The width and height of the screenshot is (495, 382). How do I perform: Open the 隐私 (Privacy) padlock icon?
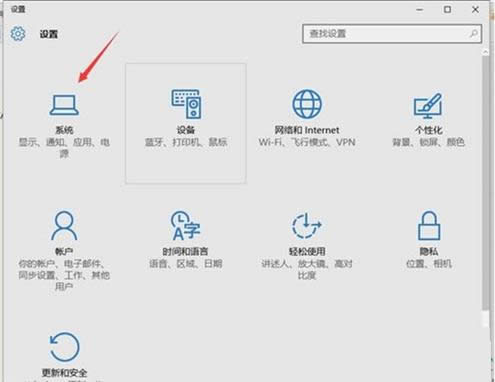coord(429,225)
